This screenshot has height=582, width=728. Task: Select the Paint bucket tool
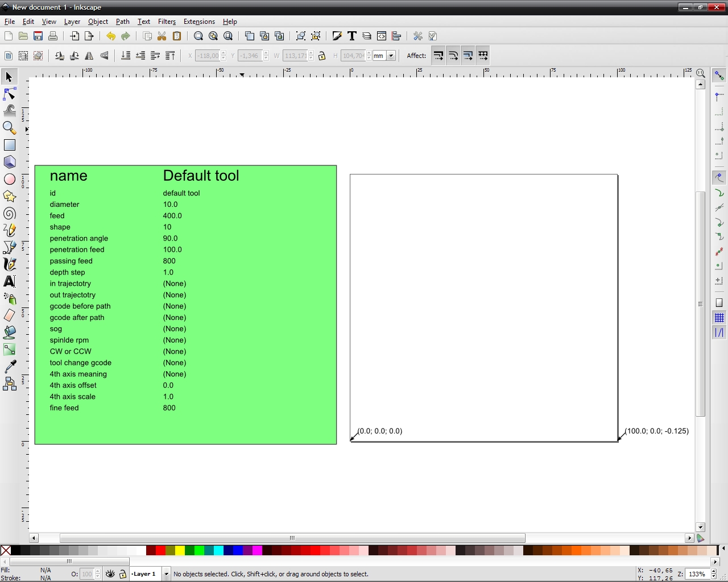(9, 332)
